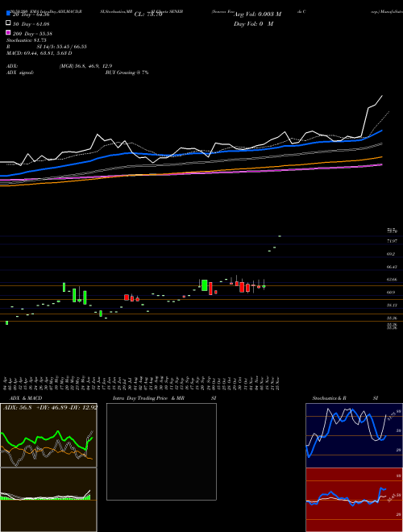The height and width of the screenshot is (532, 403).
Task: Open the empty intraday trading price panel
Action: click(161, 451)
